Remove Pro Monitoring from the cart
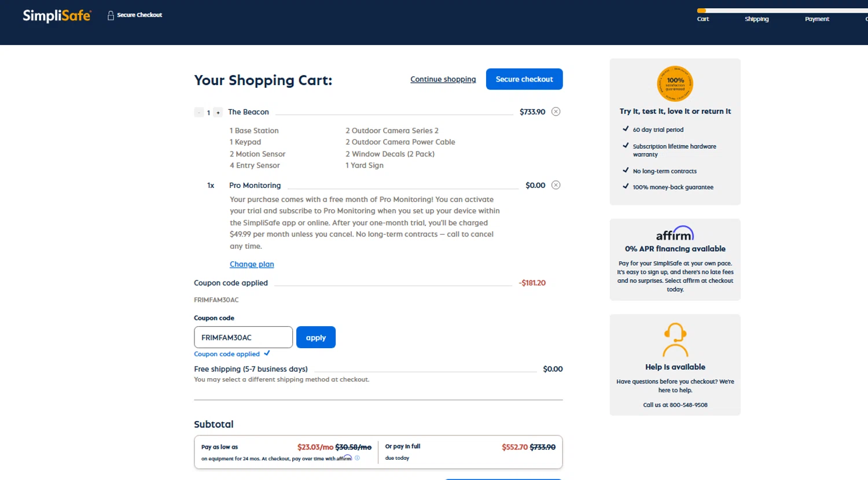This screenshot has height=480, width=868. (x=556, y=185)
